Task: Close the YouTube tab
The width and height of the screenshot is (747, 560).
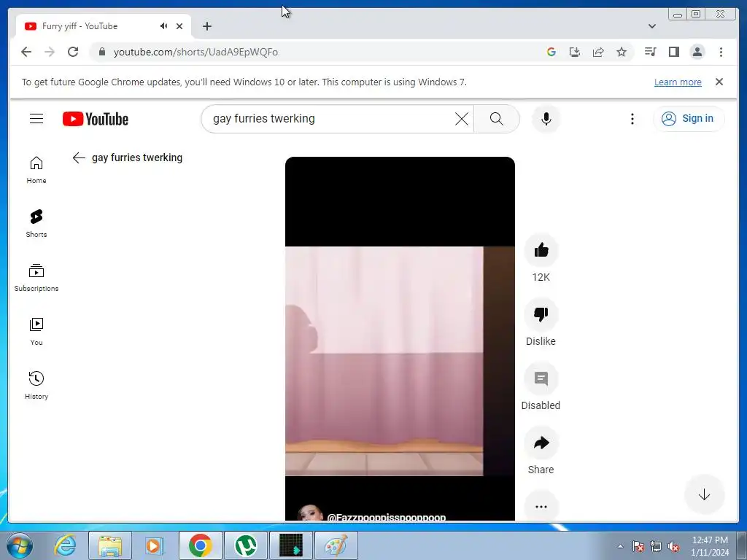Action: pos(179,26)
